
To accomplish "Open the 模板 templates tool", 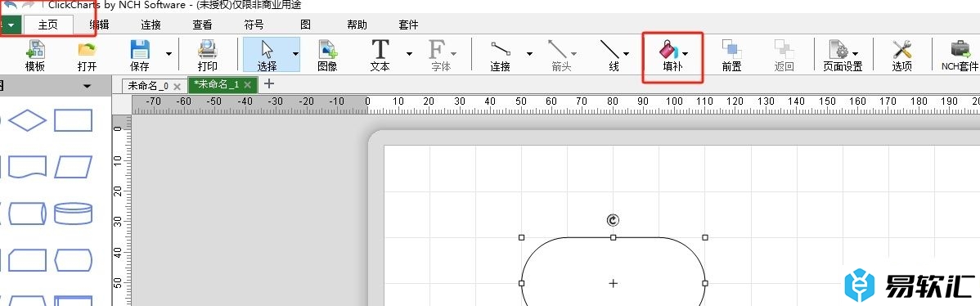I will point(35,55).
